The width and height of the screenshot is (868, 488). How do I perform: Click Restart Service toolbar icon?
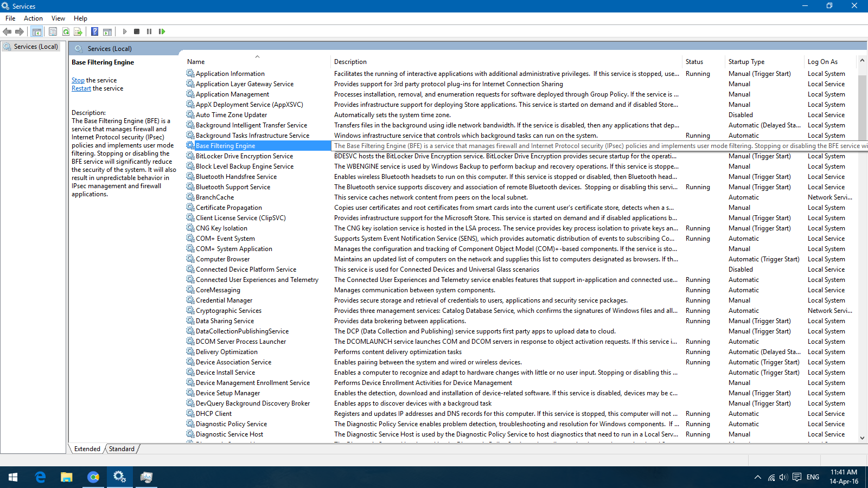click(162, 31)
